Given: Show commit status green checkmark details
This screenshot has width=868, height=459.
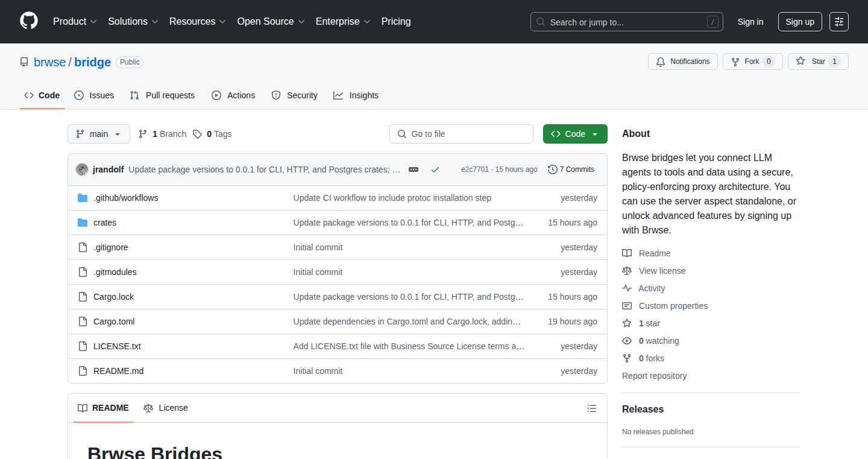Looking at the screenshot, I should 435,169.
